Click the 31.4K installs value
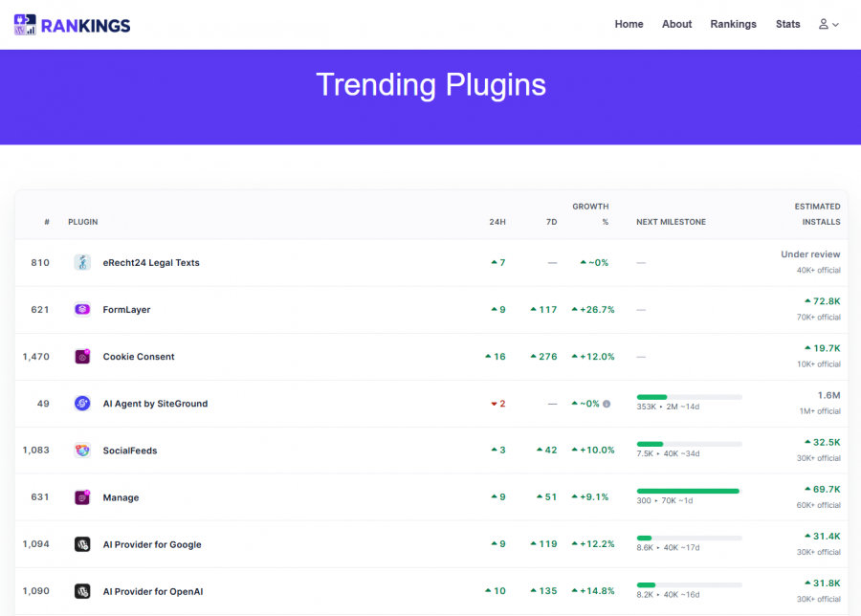861x616 pixels. [x=822, y=537]
